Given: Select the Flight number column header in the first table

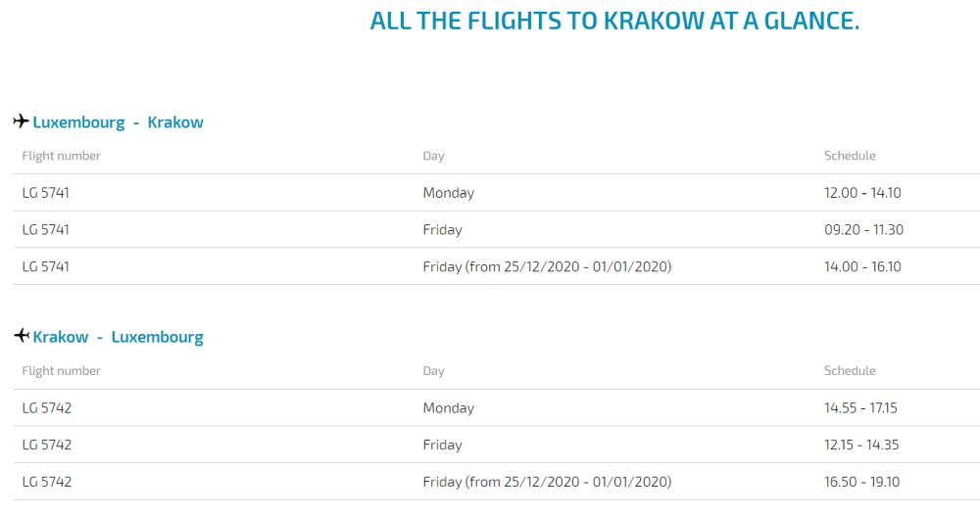Looking at the screenshot, I should tap(61, 156).
